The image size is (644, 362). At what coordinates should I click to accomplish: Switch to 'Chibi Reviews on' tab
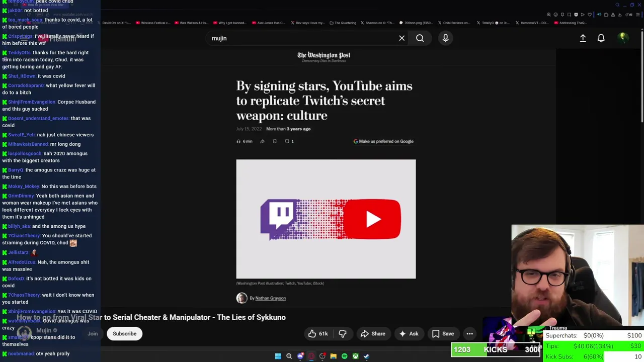coord(453,23)
